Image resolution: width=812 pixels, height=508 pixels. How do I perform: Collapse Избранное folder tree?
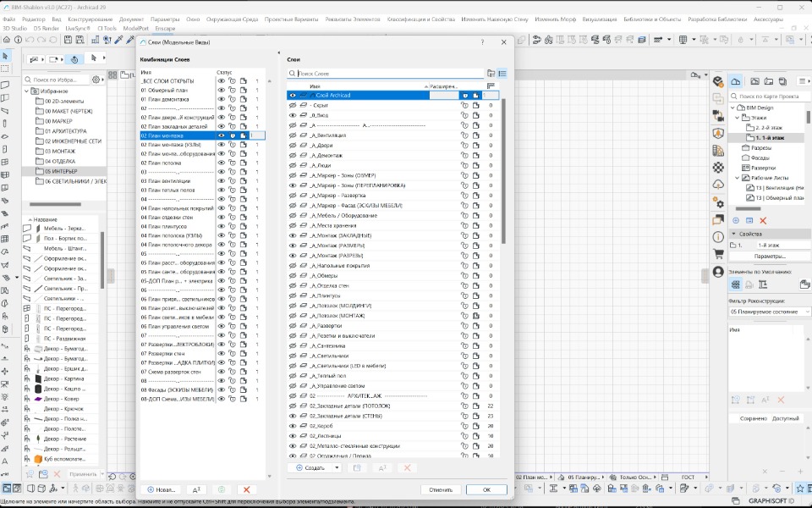click(x=27, y=91)
